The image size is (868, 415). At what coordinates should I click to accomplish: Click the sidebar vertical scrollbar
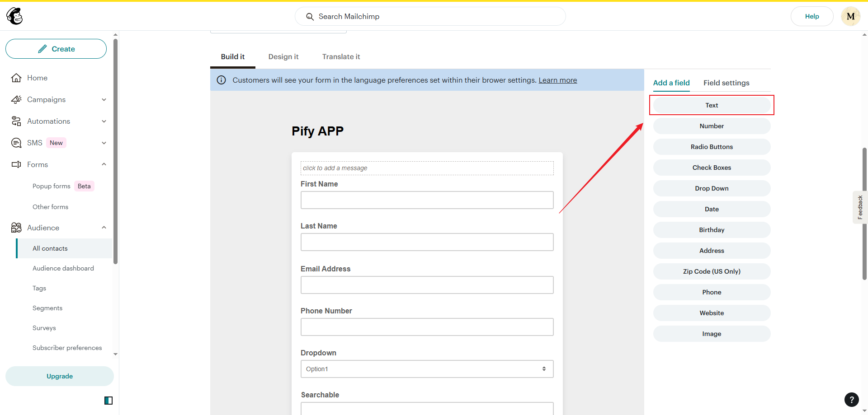pyautogui.click(x=115, y=151)
